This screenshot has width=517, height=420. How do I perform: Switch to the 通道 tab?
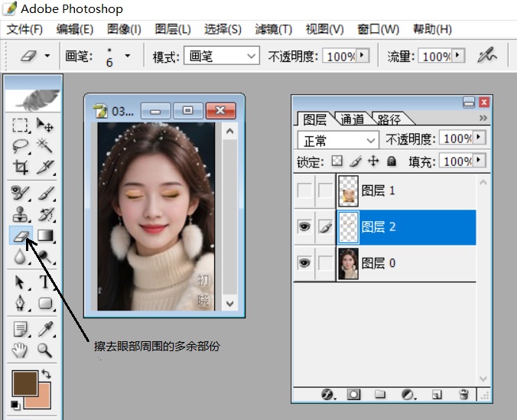353,119
